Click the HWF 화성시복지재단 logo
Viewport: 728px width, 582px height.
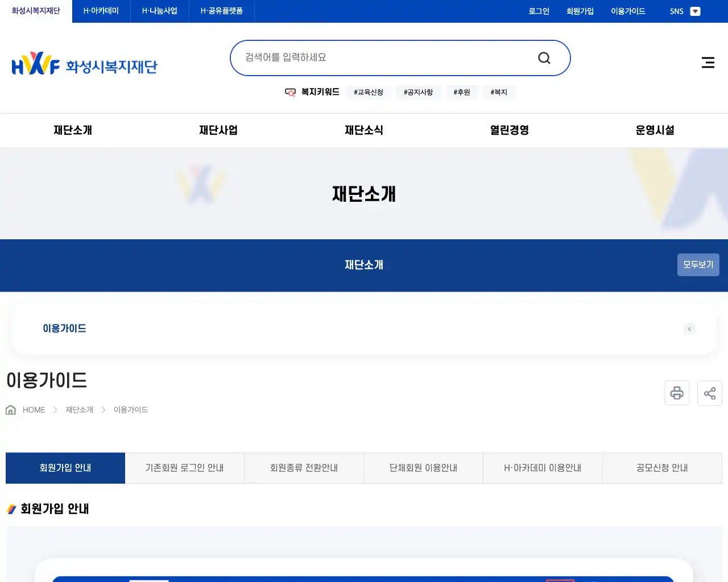(x=84, y=63)
